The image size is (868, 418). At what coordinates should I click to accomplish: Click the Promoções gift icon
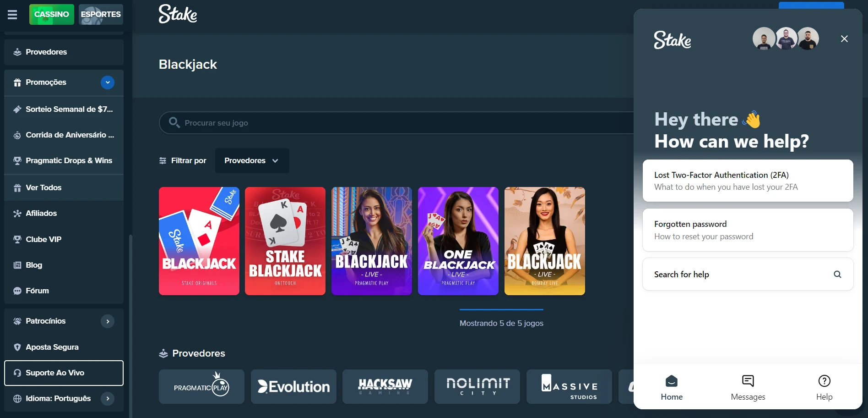17,82
